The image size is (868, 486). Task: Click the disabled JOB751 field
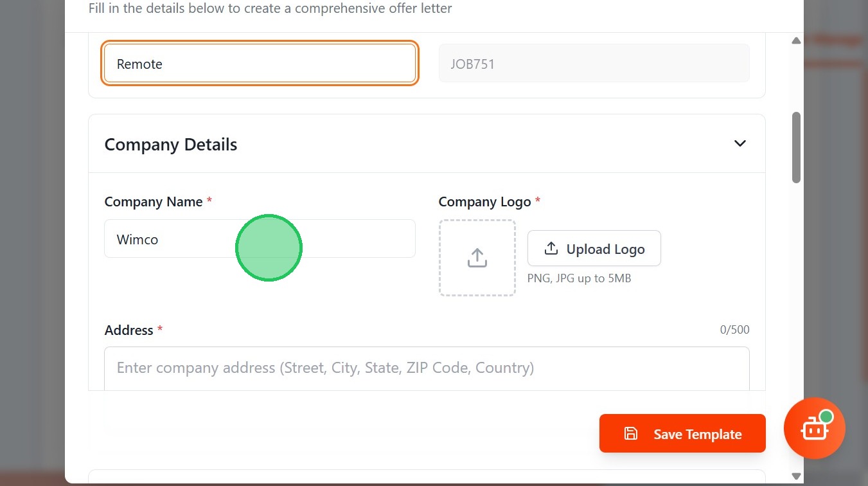point(594,64)
